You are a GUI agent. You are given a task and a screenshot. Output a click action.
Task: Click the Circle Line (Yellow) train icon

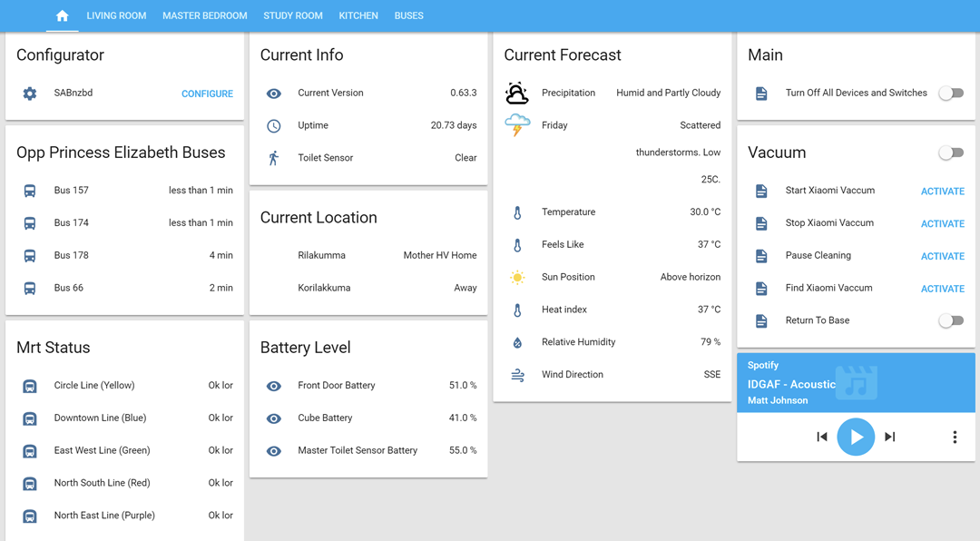point(29,386)
